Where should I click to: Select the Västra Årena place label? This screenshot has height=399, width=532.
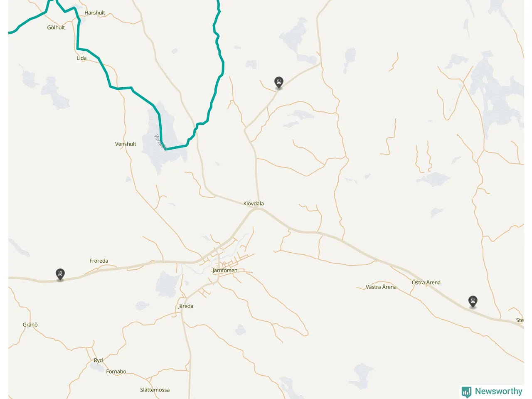coord(381,287)
